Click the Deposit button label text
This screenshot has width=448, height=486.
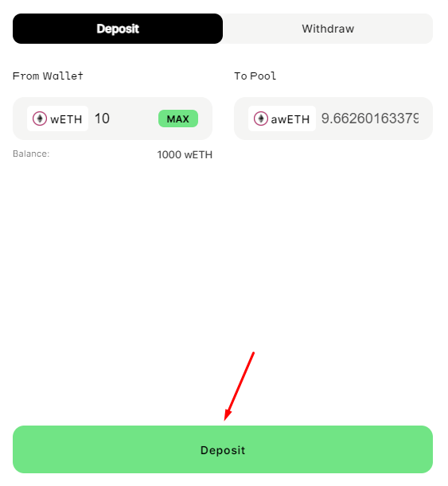(x=223, y=450)
